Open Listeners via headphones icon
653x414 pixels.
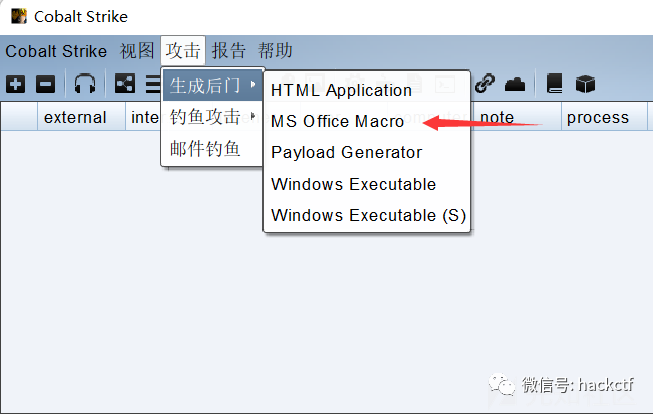point(85,84)
